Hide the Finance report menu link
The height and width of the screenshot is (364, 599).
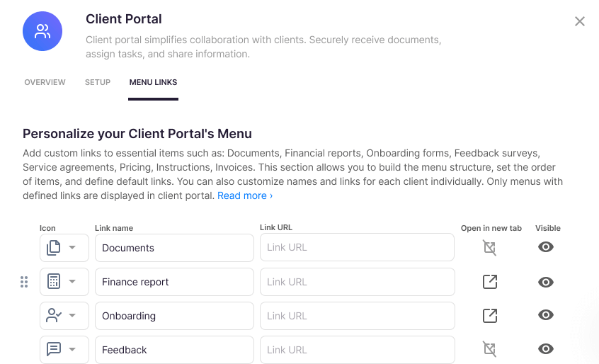[x=545, y=282]
